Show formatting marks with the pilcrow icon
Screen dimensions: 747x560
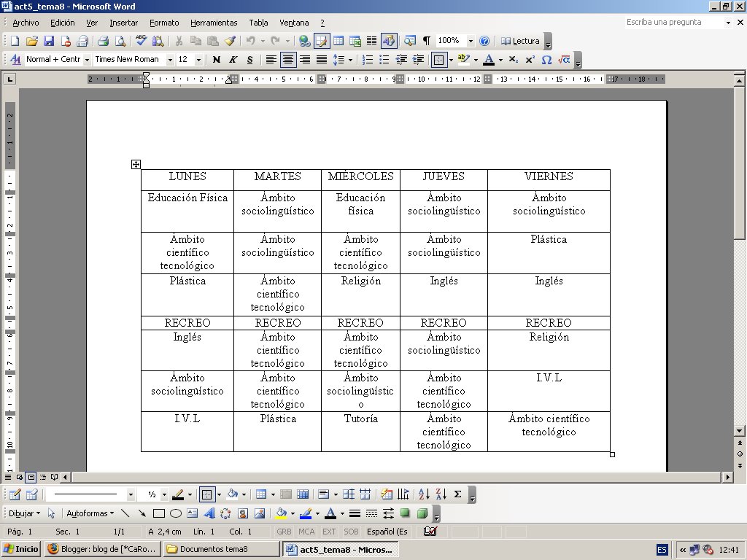click(425, 41)
